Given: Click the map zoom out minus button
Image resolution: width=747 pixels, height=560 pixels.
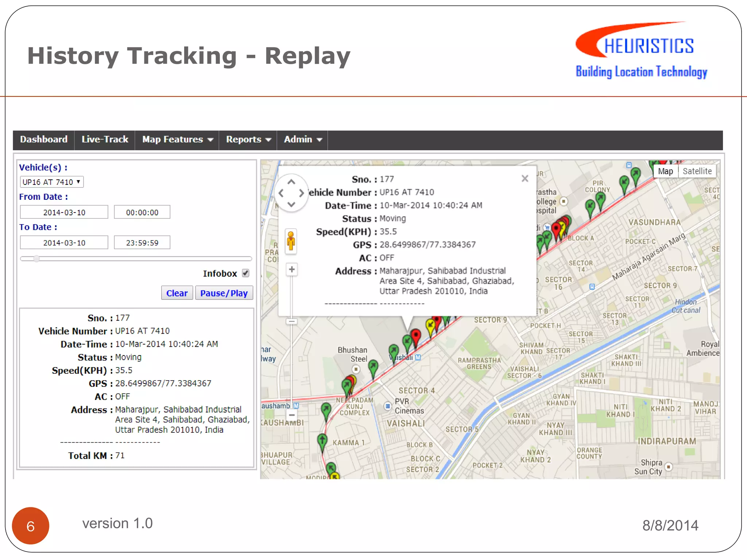Looking at the screenshot, I should tap(291, 415).
